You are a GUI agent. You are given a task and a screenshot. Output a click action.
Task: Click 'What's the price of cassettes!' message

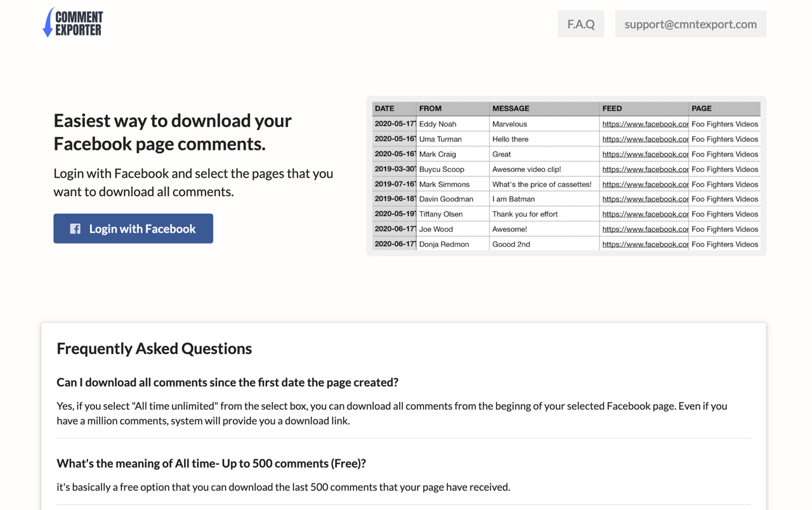point(542,184)
